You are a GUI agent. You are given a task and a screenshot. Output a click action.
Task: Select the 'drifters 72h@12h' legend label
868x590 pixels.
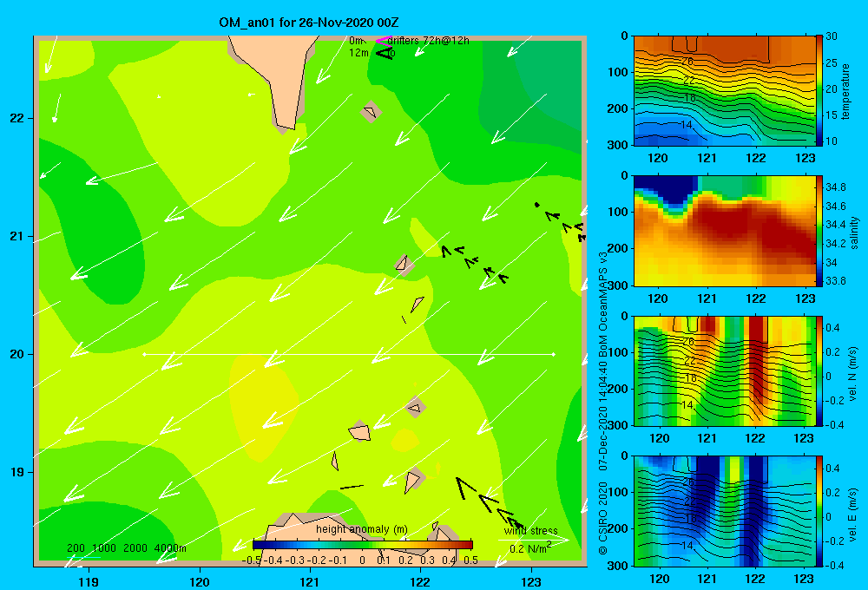point(428,41)
